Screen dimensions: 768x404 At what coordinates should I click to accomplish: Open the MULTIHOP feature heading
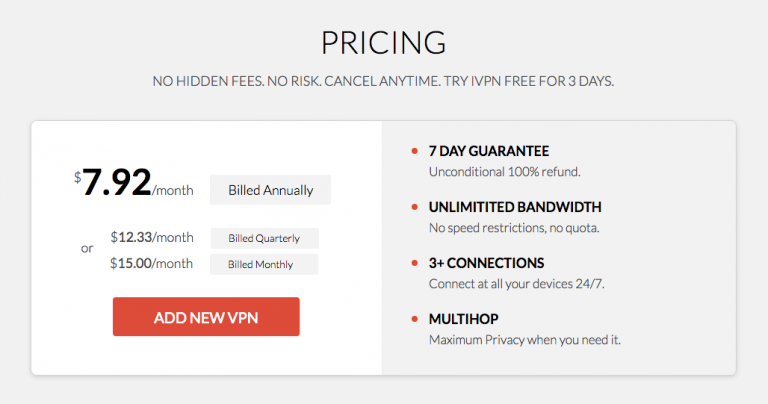(x=464, y=319)
